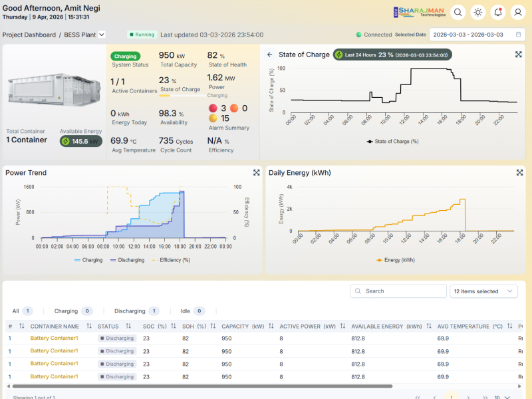
Task: Click the 1.62 MW Power value
Action: [221, 78]
